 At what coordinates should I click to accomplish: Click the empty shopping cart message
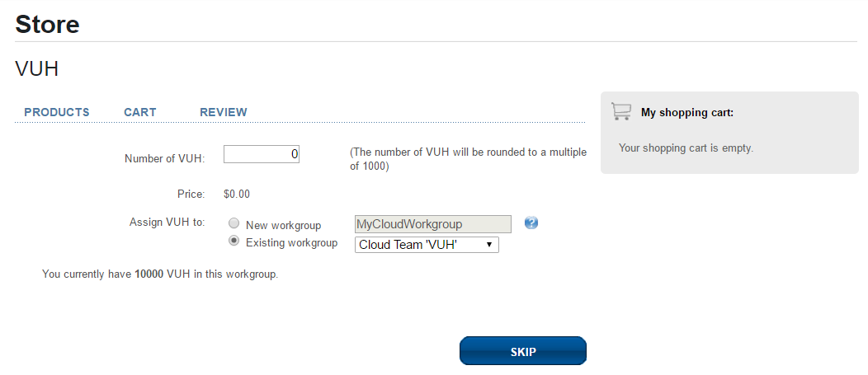[x=686, y=148]
